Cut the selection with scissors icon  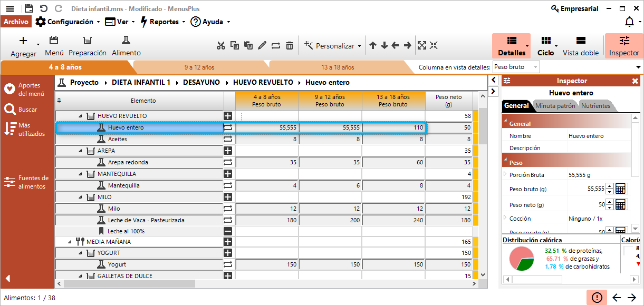click(x=221, y=45)
